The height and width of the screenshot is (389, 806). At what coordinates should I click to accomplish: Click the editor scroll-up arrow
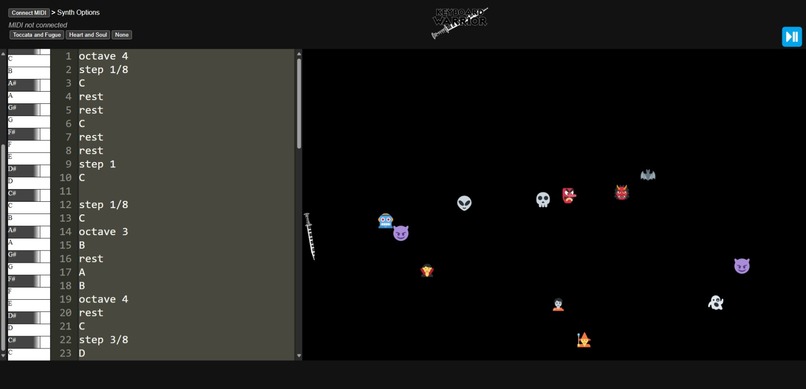click(x=299, y=53)
